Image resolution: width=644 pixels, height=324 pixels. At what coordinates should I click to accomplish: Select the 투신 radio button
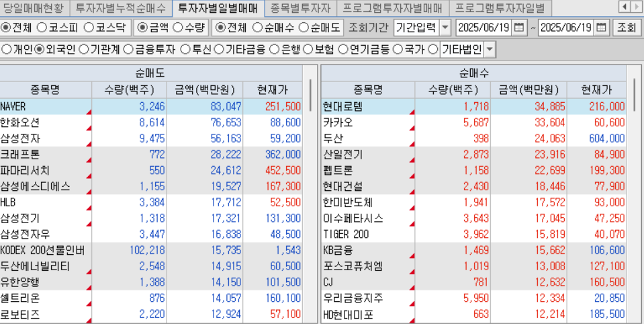coord(185,50)
